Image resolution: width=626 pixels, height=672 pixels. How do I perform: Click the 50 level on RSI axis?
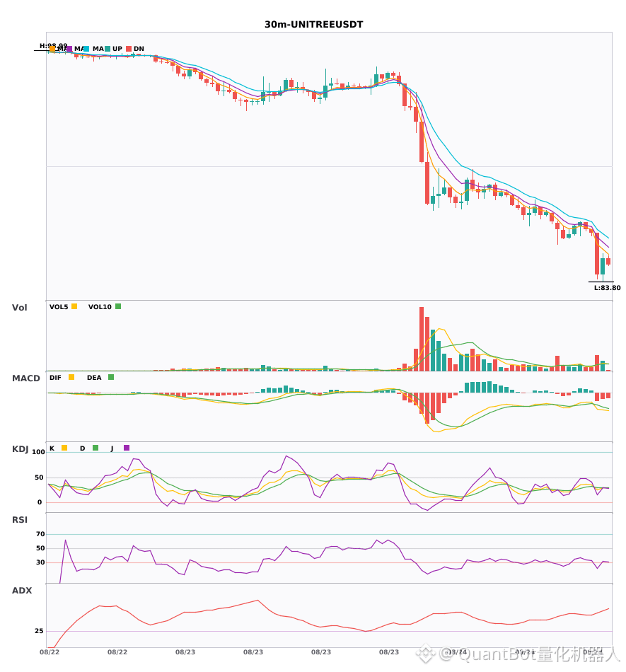coord(40,548)
